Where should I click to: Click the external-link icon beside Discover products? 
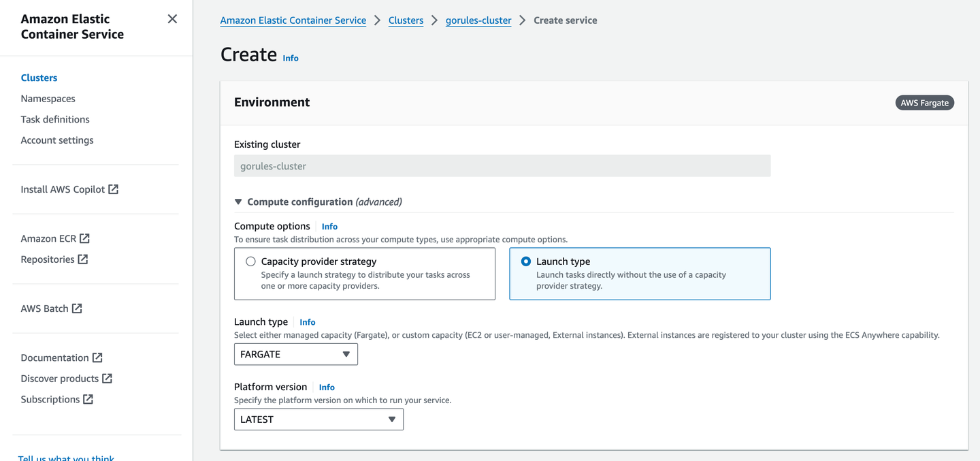[x=107, y=379]
